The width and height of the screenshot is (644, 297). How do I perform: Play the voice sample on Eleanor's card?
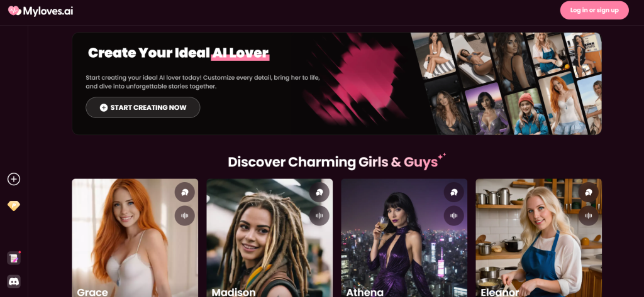(589, 216)
